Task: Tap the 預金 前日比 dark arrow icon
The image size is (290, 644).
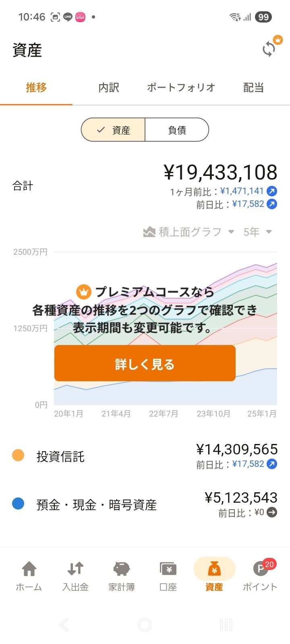Action: pyautogui.click(x=272, y=512)
